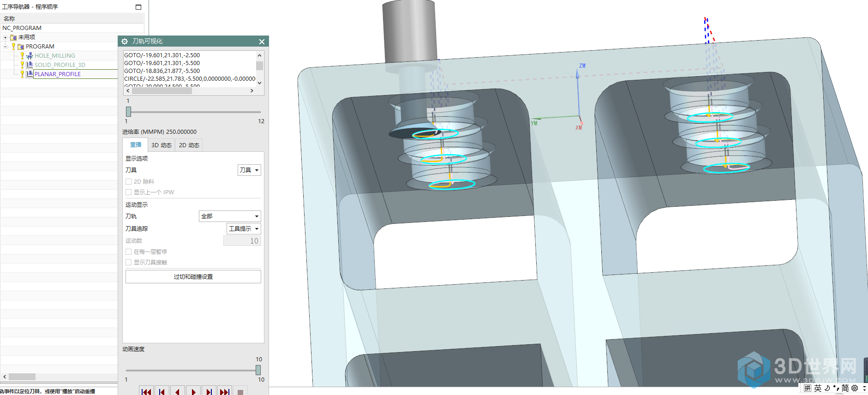This screenshot has height=395, width=868.
Task: Select the GOTO/-18.836,21.877,-5.500 line
Action: [162, 71]
